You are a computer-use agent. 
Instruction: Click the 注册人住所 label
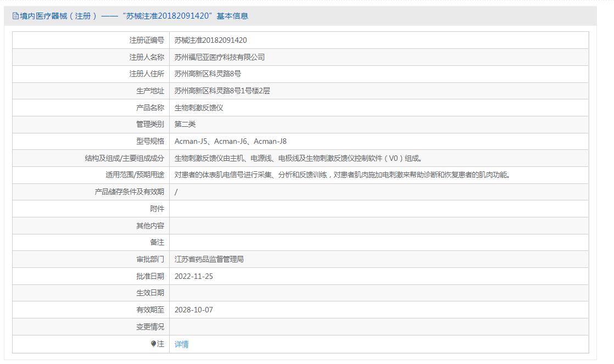tap(147, 74)
